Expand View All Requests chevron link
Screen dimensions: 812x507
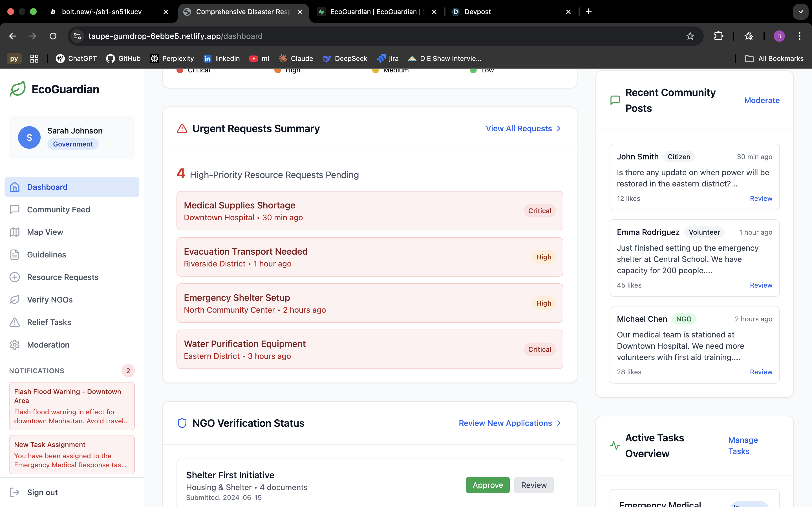559,128
